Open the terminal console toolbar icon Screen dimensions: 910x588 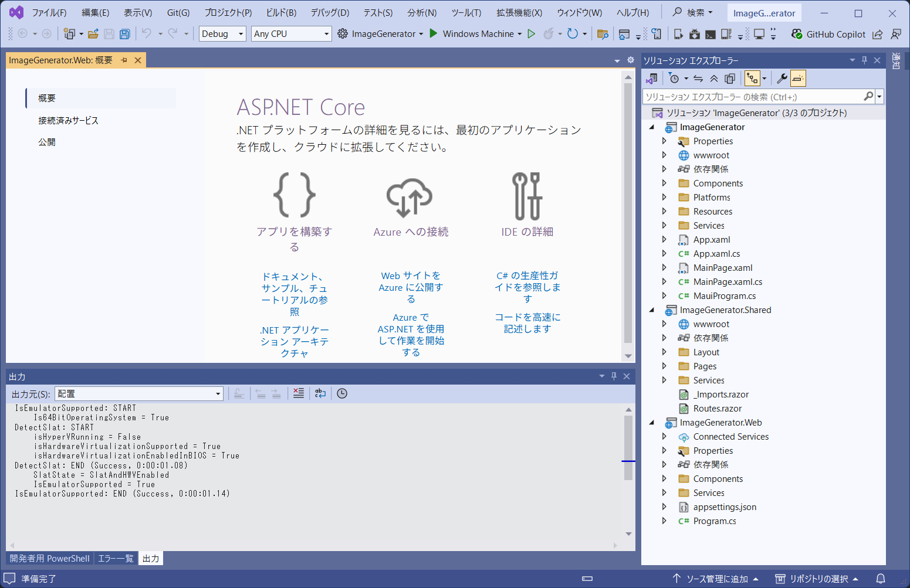711,34
